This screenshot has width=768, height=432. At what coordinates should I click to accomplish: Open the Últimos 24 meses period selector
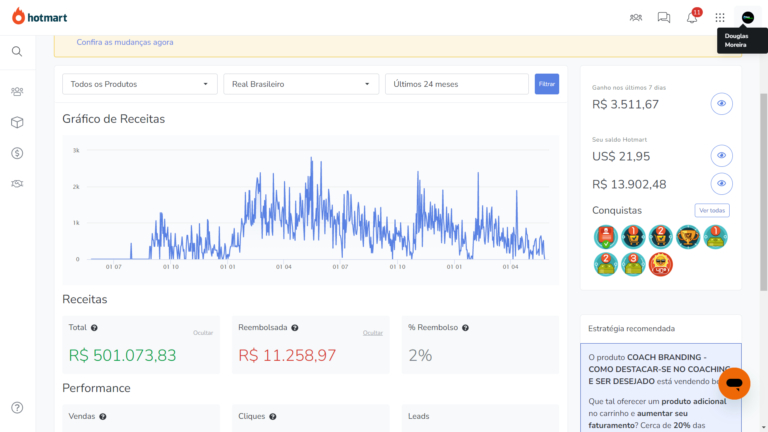pyautogui.click(x=457, y=84)
